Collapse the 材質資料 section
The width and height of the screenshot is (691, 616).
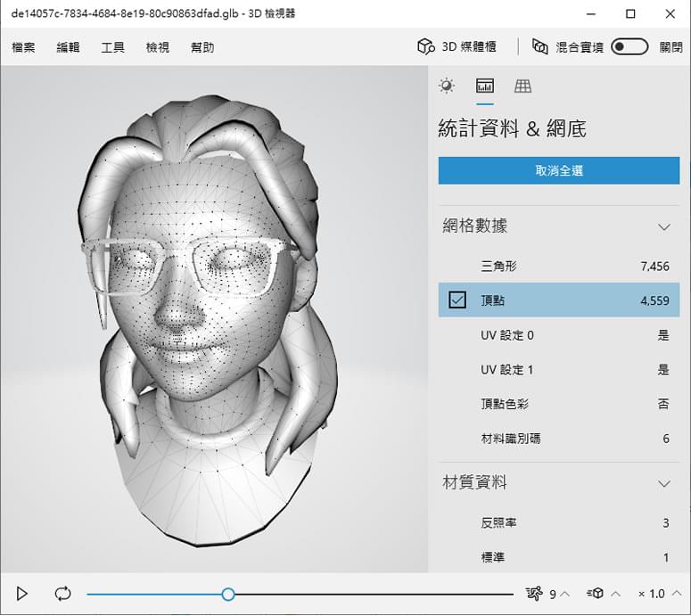pos(663,483)
